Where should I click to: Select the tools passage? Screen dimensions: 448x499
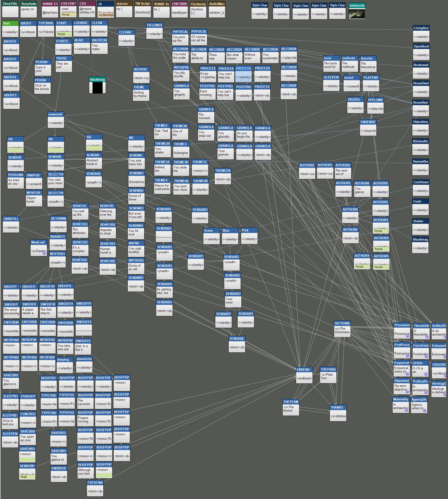click(331, 64)
